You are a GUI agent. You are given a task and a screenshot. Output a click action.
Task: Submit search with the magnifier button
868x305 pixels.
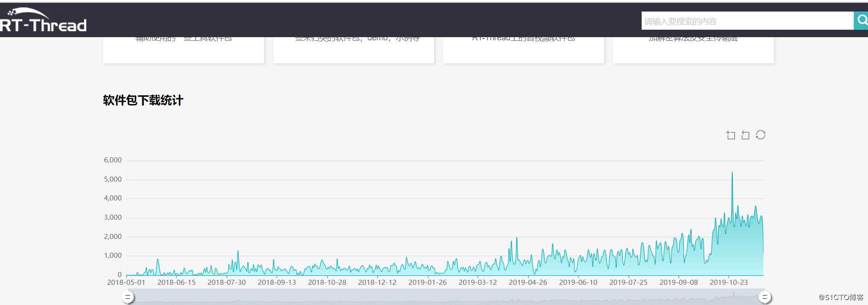(x=861, y=21)
